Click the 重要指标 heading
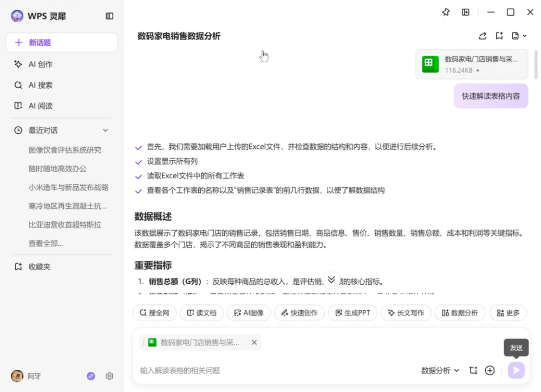Screen dimensions: 541x392 point(153,265)
